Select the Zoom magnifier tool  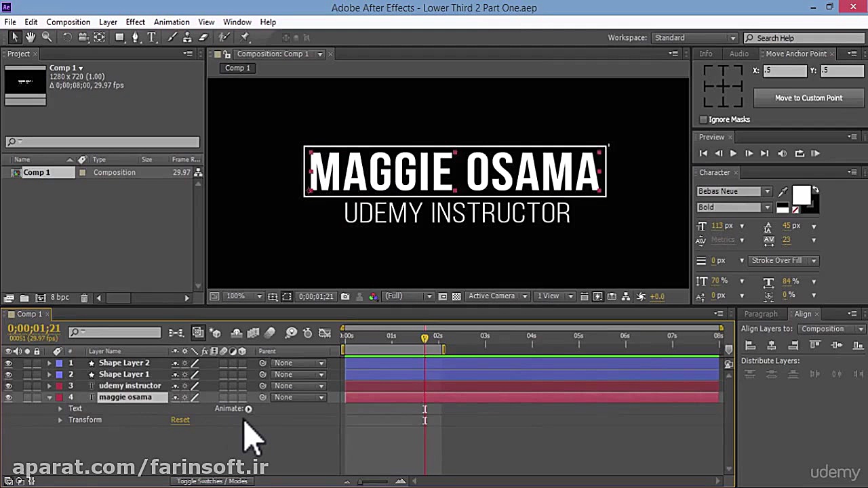pyautogui.click(x=47, y=37)
